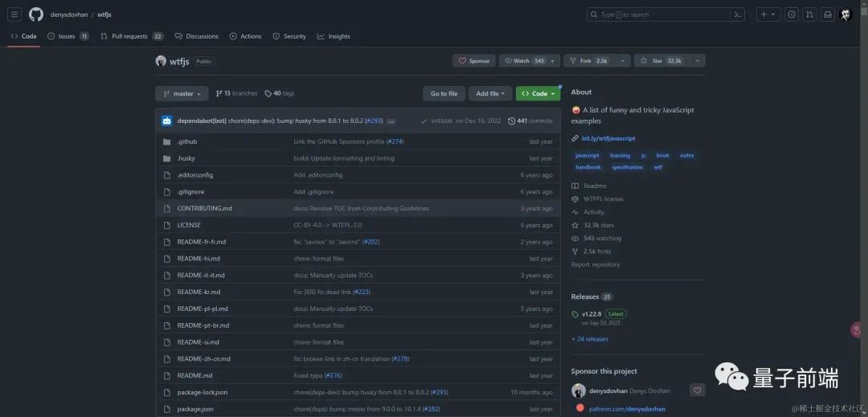Open the 441 commits history link

pos(530,121)
